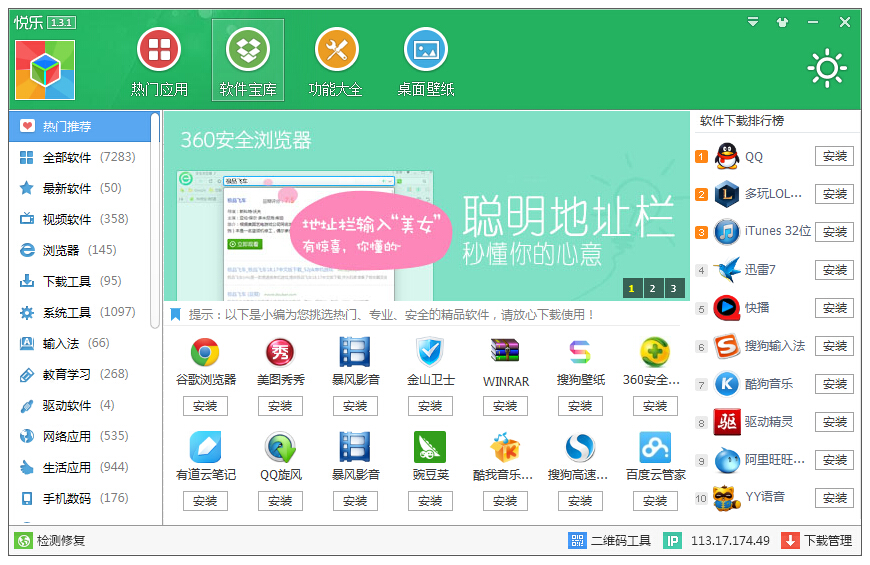870x565 pixels.
Task: Click the 金山卫士 shield icon
Action: [x=430, y=352]
